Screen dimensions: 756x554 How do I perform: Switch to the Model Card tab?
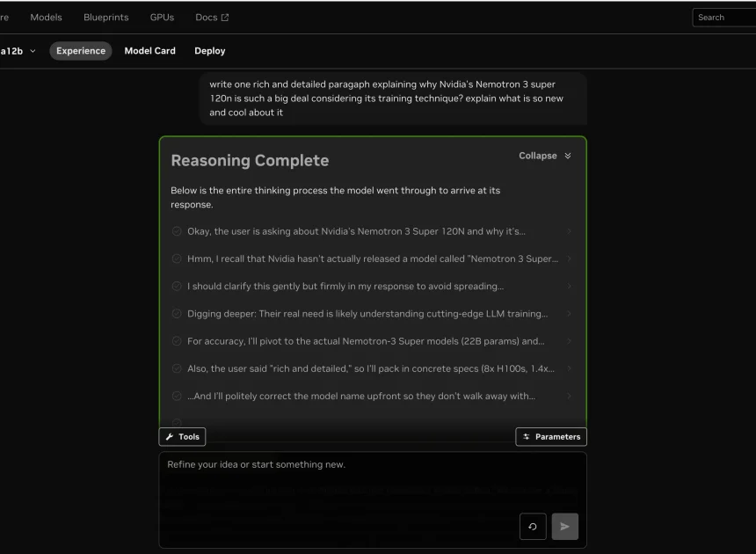[x=150, y=50]
